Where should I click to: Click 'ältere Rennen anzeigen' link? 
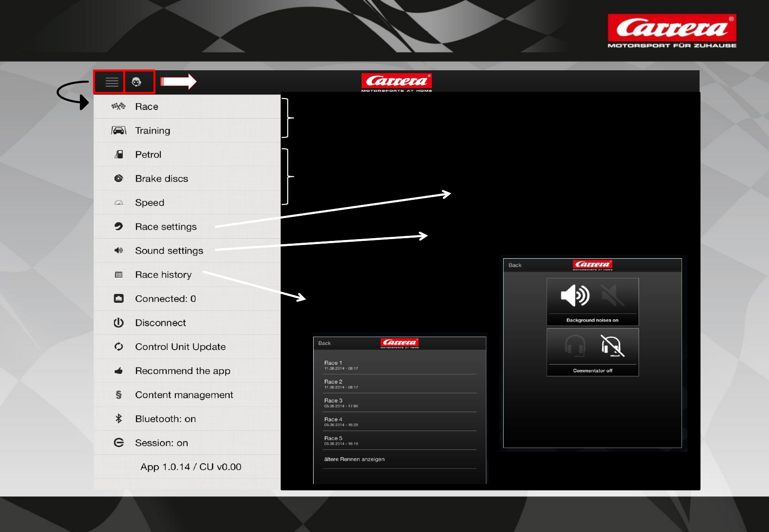point(354,459)
